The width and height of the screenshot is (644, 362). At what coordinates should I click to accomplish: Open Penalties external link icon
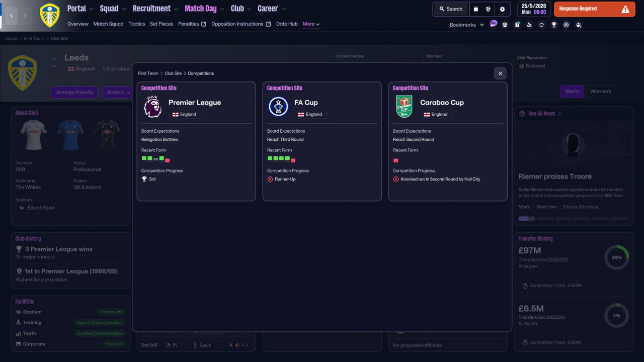pos(204,24)
